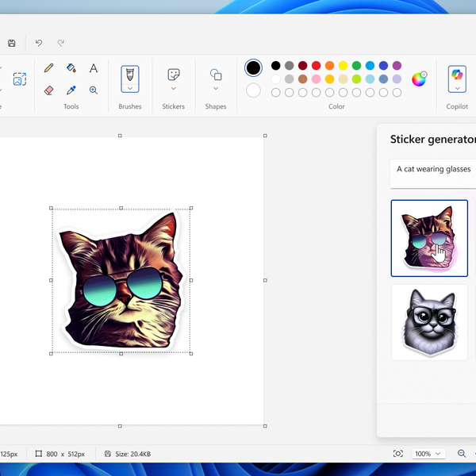Screen dimensions: 476x476
Task: Click the Magnifier tool
Action: point(94,90)
